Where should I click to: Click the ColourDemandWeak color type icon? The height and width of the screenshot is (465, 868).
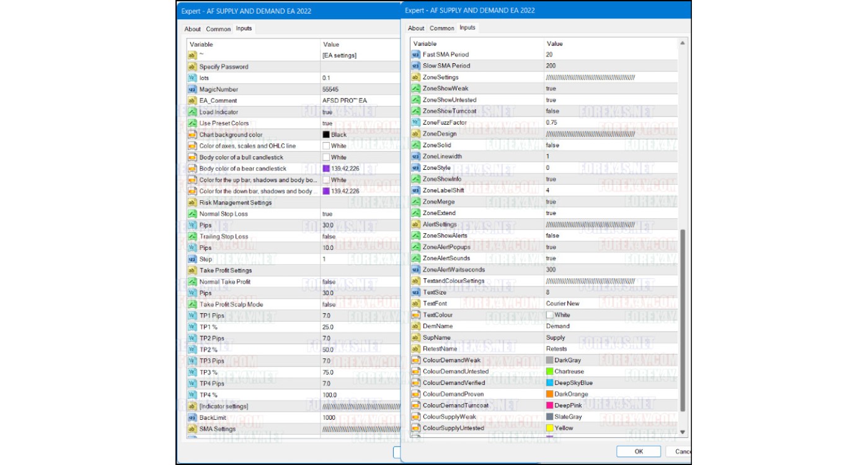pyautogui.click(x=415, y=360)
